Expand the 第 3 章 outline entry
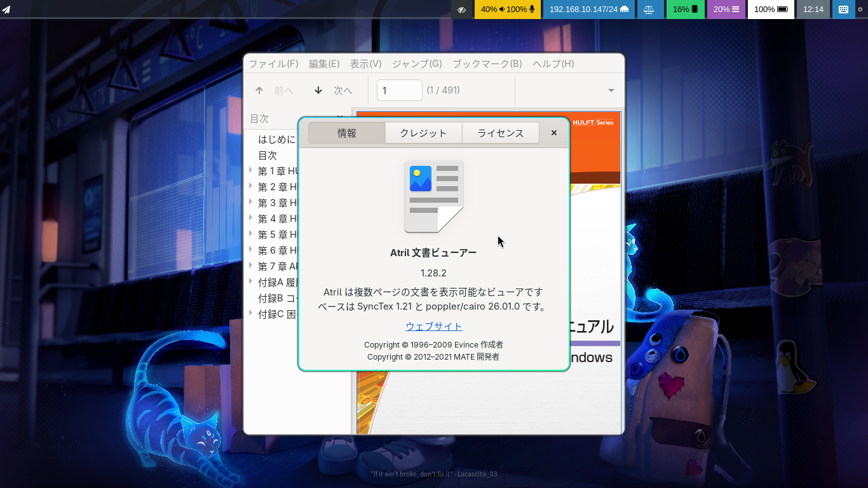The image size is (868, 488). coord(251,203)
